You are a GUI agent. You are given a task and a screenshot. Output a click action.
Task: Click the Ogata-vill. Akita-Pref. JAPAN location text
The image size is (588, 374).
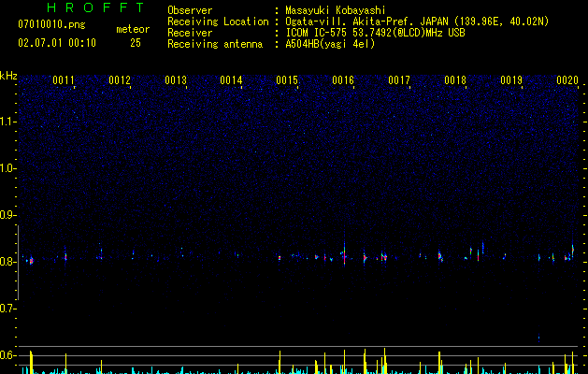click(x=417, y=22)
